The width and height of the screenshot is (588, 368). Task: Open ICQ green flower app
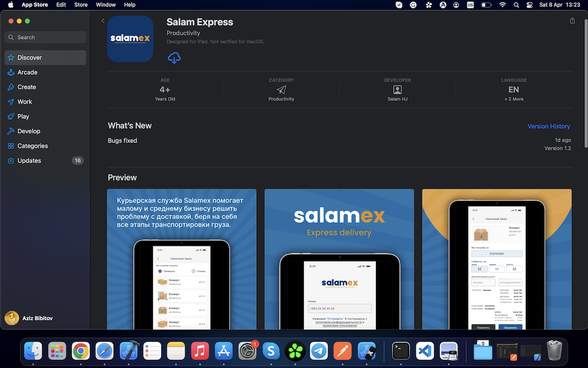295,351
